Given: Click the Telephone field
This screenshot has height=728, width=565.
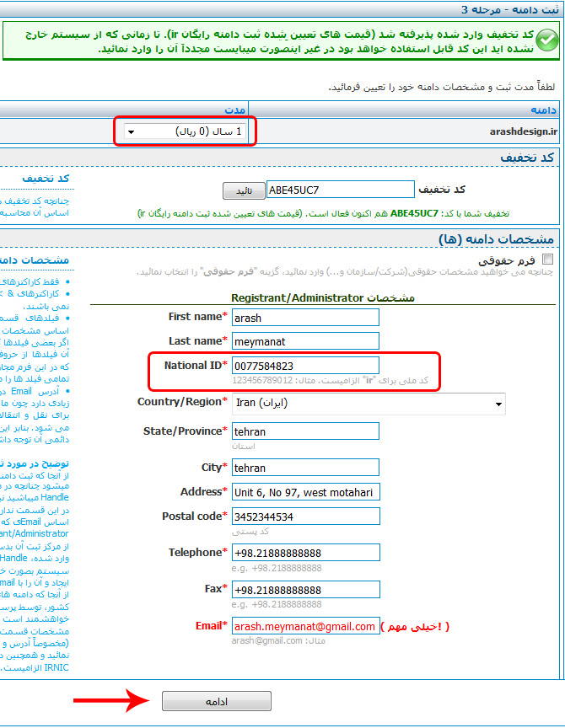Looking at the screenshot, I should [306, 553].
